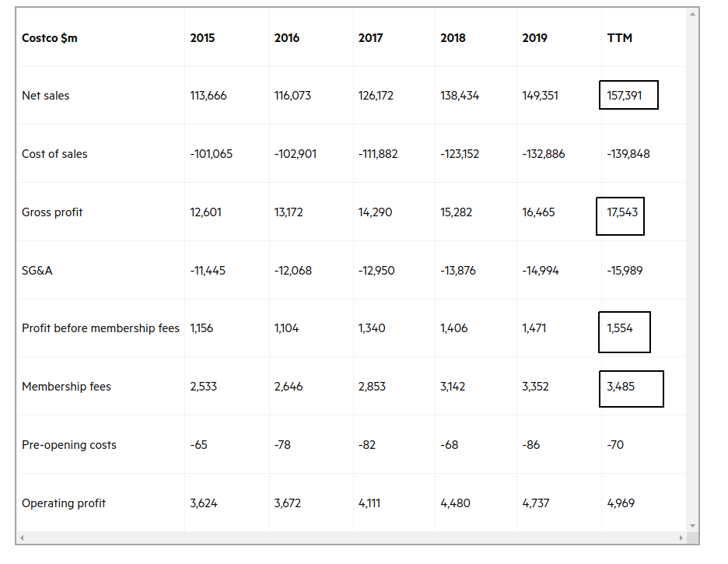
Task: Click the 2017 Cost of sales value -111,882
Action: tap(378, 154)
